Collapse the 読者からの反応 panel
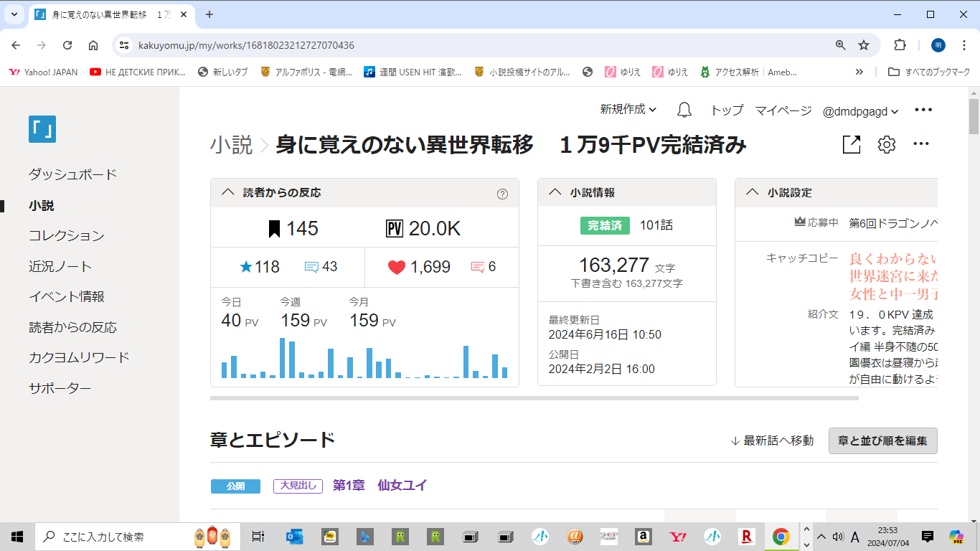Image resolution: width=980 pixels, height=551 pixels. click(x=228, y=192)
